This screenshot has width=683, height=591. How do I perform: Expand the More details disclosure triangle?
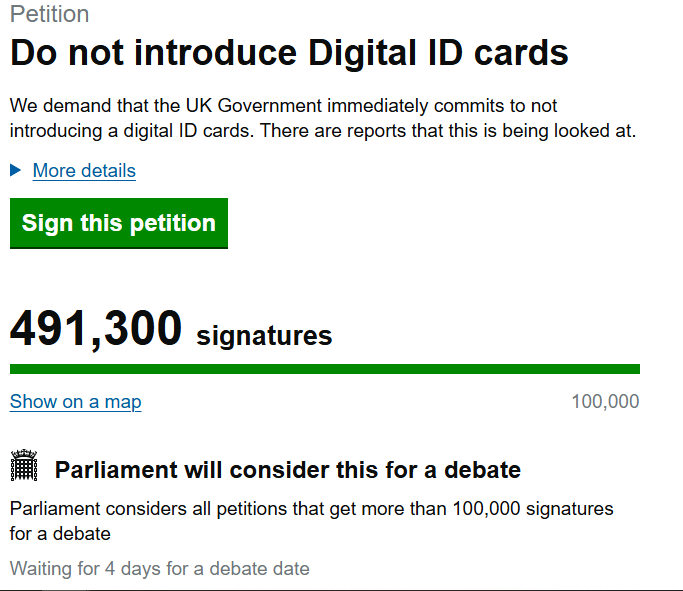(x=16, y=170)
